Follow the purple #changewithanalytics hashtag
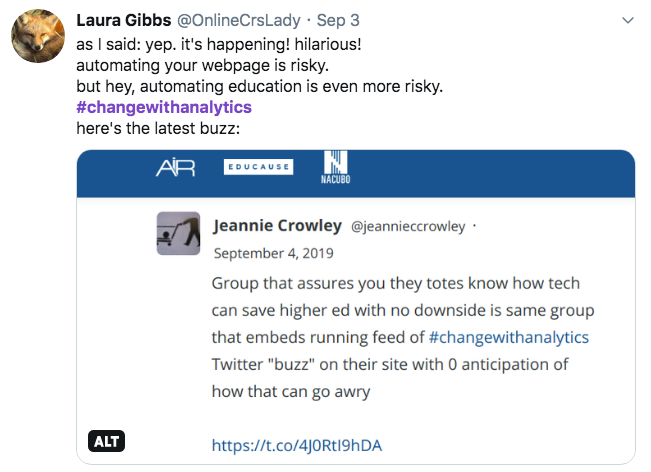The width and height of the screenshot is (651, 472). point(164,107)
